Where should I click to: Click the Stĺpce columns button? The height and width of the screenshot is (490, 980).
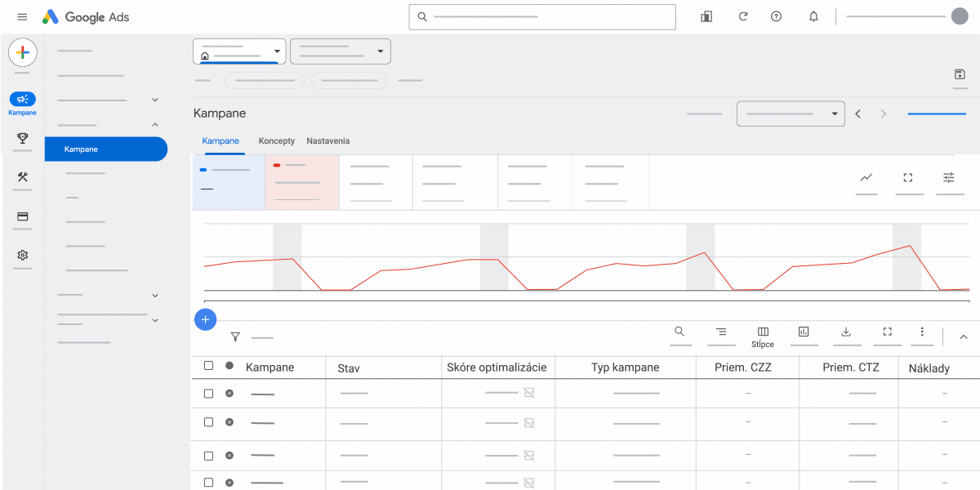763,336
